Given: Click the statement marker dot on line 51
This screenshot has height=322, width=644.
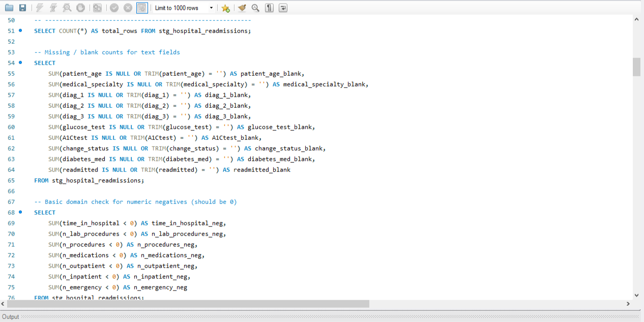Looking at the screenshot, I should pyautogui.click(x=20, y=31).
